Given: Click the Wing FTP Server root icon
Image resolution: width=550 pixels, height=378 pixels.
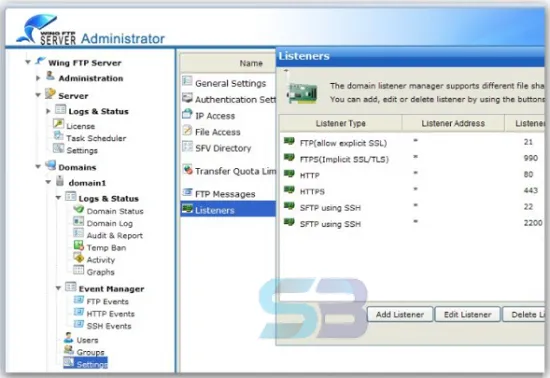Looking at the screenshot, I should point(40,61).
